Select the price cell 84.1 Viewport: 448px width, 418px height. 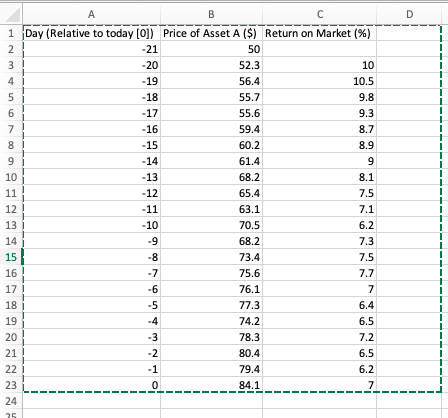click(x=211, y=385)
